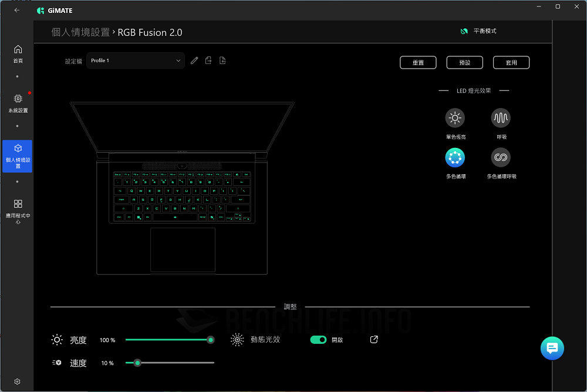The image size is (587, 392).
Task: Apply settings with the 套用 button
Action: click(x=511, y=62)
